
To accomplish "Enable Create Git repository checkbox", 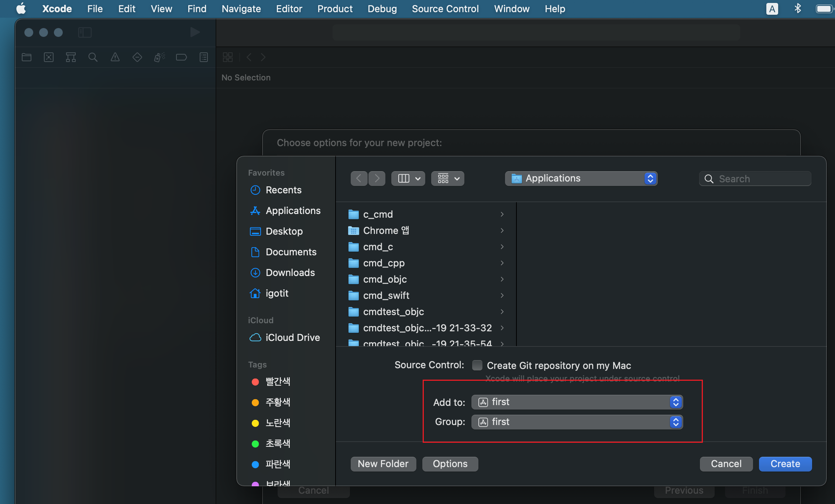I will pos(477,365).
